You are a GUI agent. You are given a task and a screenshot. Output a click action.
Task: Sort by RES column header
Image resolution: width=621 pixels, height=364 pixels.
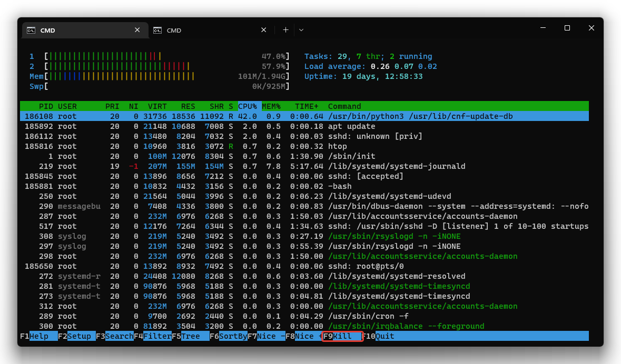coord(188,106)
